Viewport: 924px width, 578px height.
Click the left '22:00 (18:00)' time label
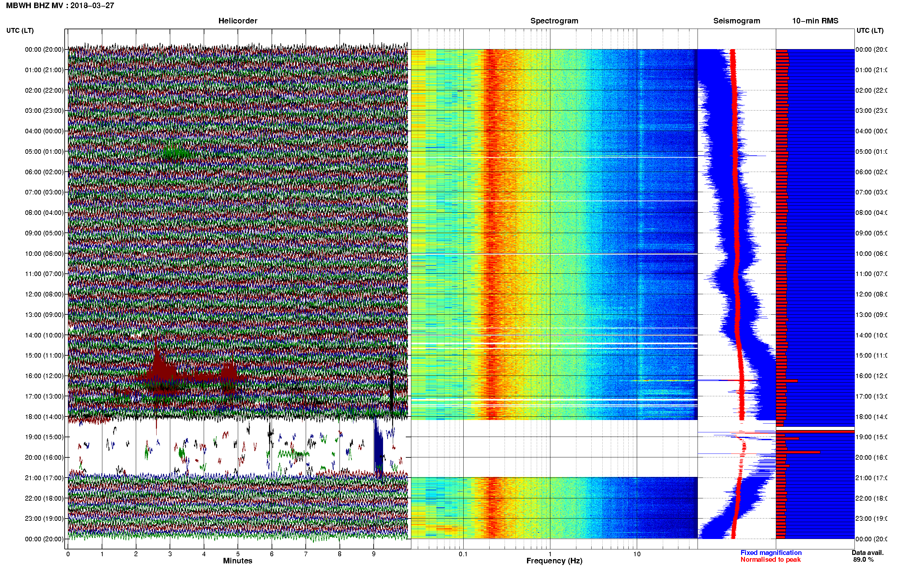tap(44, 498)
